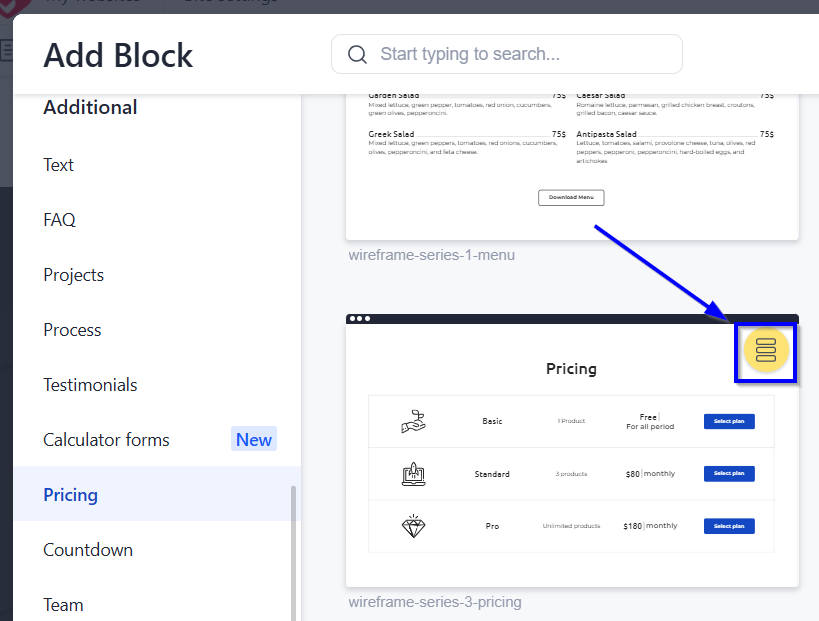This screenshot has width=819, height=621.
Task: Click the Add Block title
Action: coord(118,55)
